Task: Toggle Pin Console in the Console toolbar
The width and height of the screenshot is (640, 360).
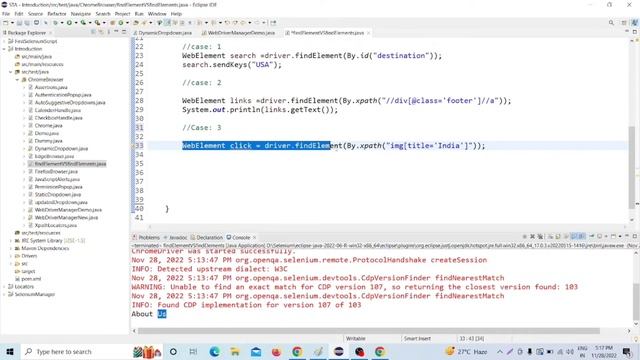Action: point(591,236)
